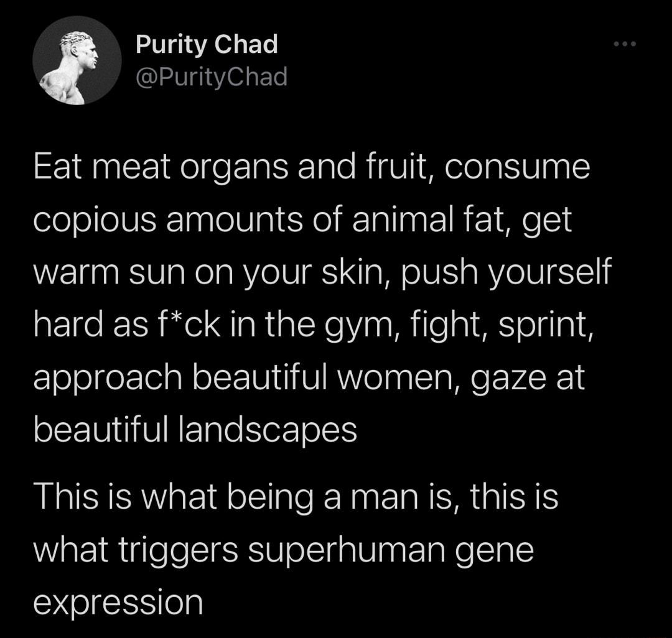Expand the overflow menu beside the username

point(625,42)
